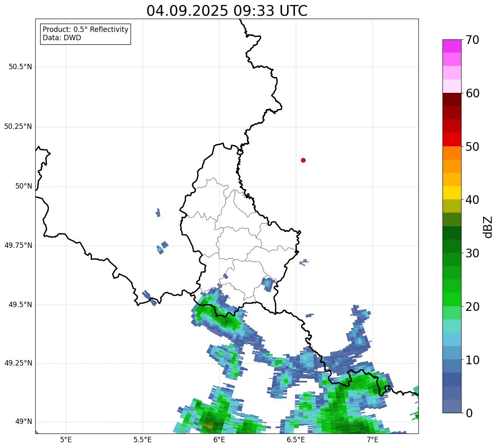The width and height of the screenshot is (498, 448).
Task: Pick the yellow swatch just above 40
Action: [452, 193]
